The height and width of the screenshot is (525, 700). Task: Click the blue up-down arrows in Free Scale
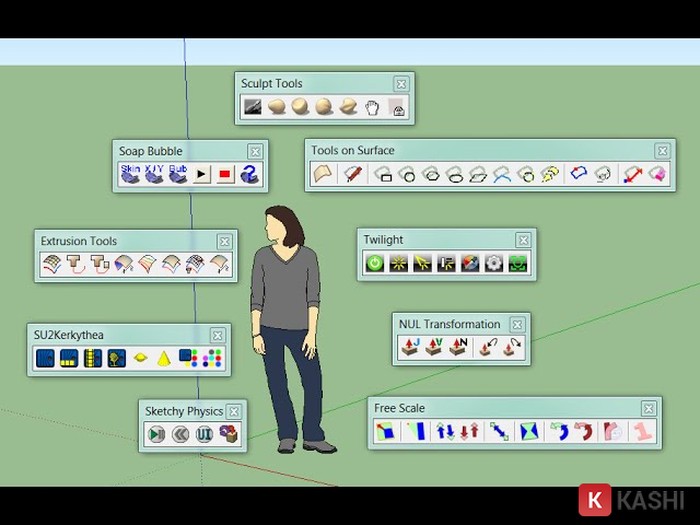[445, 432]
